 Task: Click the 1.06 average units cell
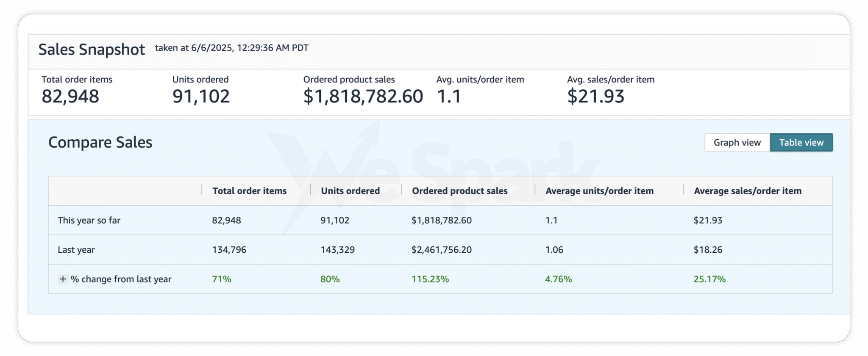pos(554,250)
